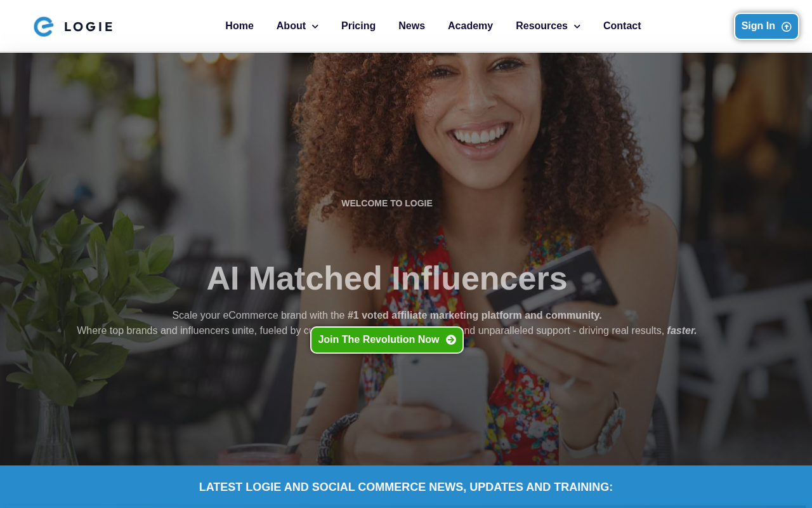Click Join The Revolution Now button
The height and width of the screenshot is (508, 812).
[387, 340]
